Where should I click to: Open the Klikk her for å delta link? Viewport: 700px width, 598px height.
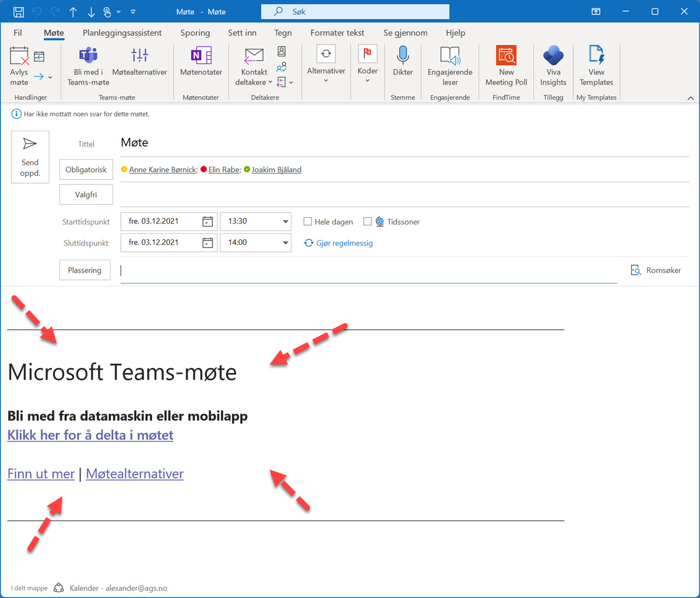coord(90,435)
